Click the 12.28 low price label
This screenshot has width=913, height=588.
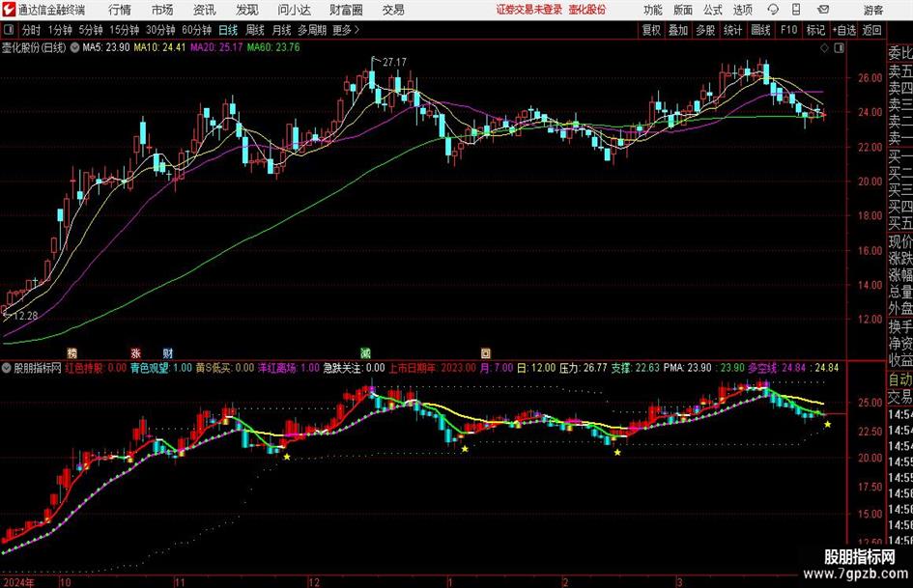pos(25,316)
